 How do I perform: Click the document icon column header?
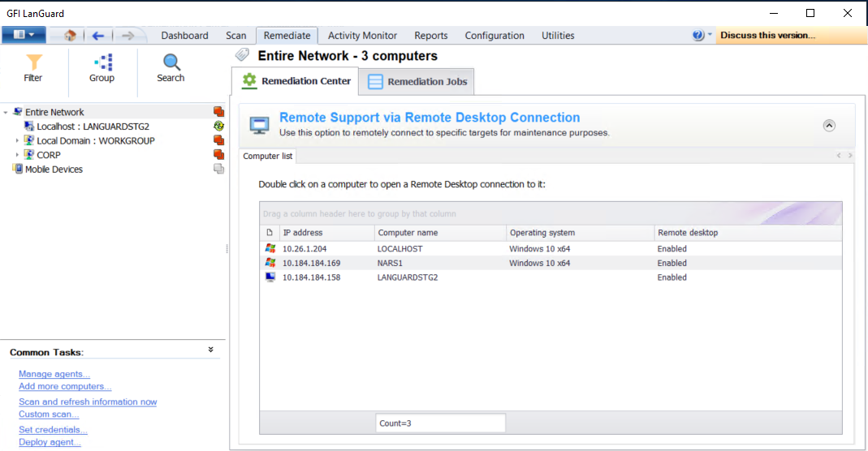point(270,233)
